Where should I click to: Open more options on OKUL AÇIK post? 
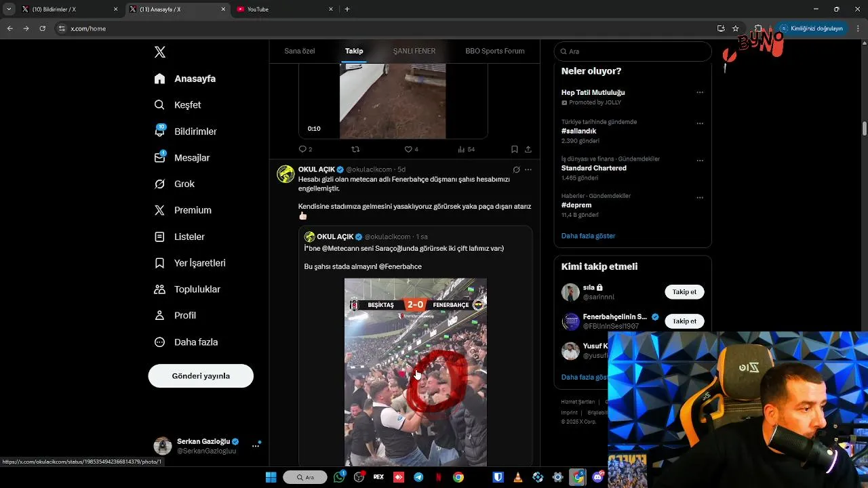point(528,169)
